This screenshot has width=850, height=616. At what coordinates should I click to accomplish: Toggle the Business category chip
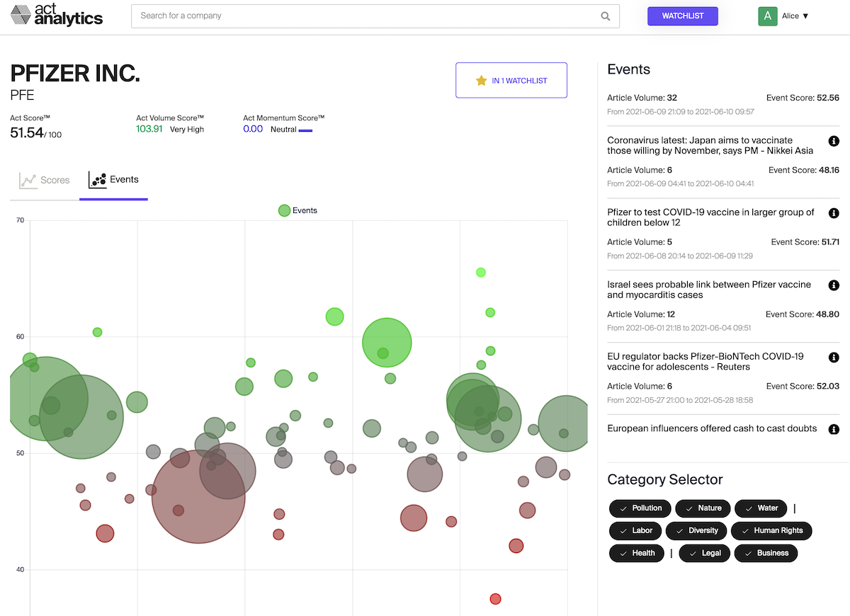(x=766, y=553)
